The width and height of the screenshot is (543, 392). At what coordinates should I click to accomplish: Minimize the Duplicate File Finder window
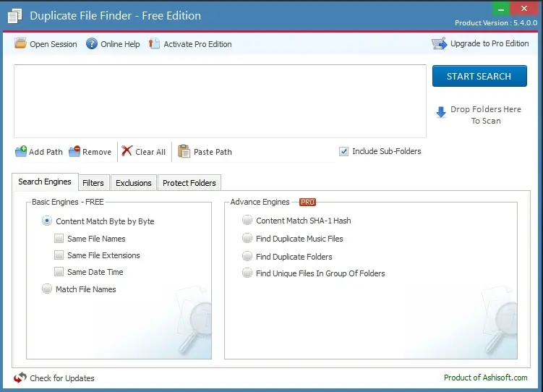(501, 9)
